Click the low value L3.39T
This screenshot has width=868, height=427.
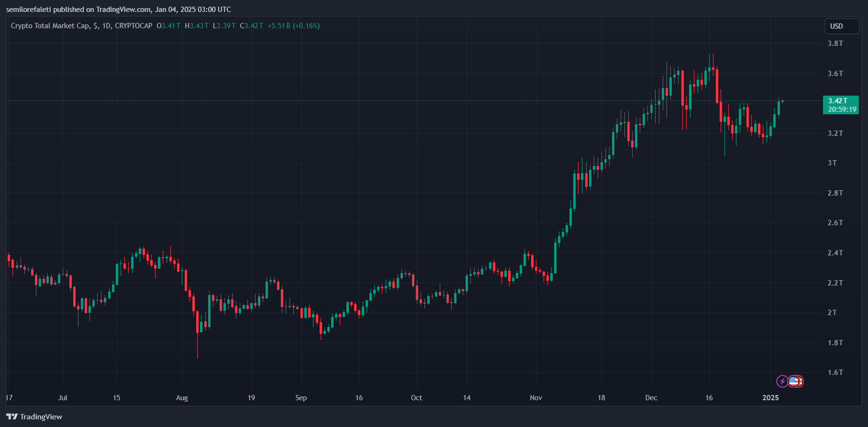pyautogui.click(x=224, y=26)
